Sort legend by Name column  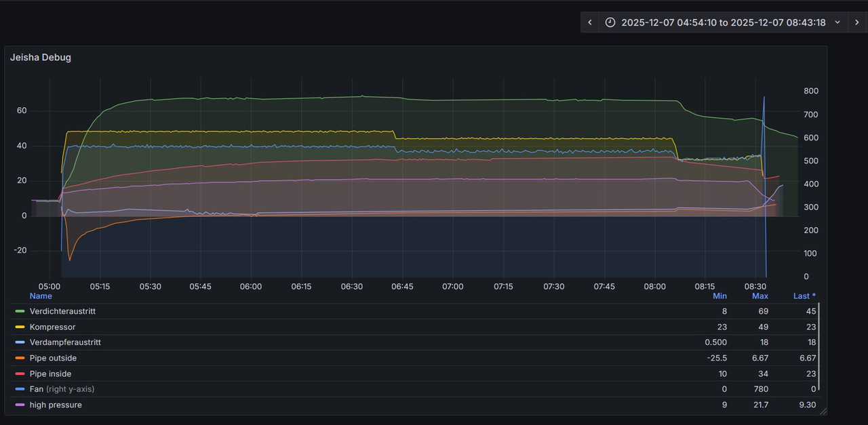[41, 296]
